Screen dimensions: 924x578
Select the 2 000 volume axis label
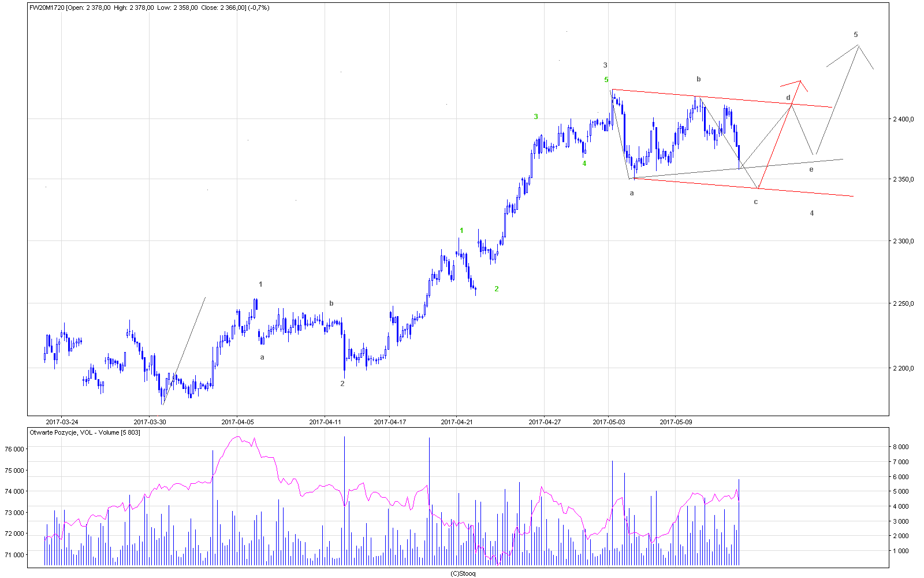(x=901, y=536)
